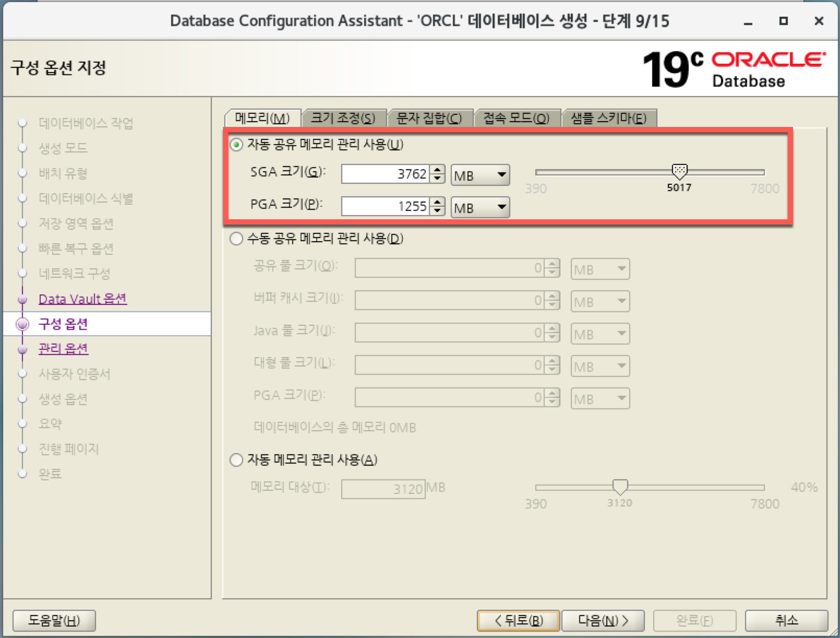The height and width of the screenshot is (638, 840).
Task: Click the 뒤로 back button
Action: tap(519, 621)
